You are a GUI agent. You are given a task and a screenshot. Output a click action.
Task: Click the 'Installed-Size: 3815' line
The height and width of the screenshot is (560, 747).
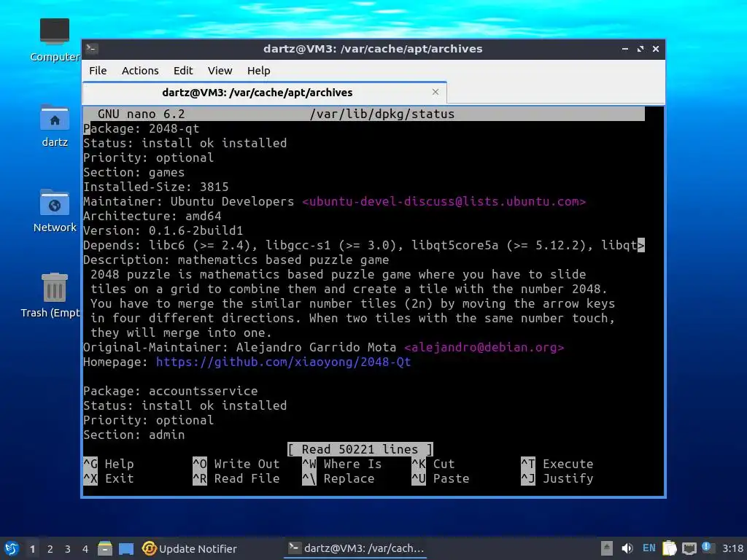(x=156, y=187)
